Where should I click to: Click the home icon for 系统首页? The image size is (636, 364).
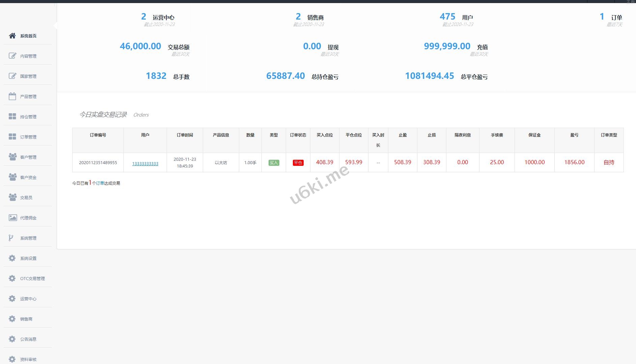point(12,36)
